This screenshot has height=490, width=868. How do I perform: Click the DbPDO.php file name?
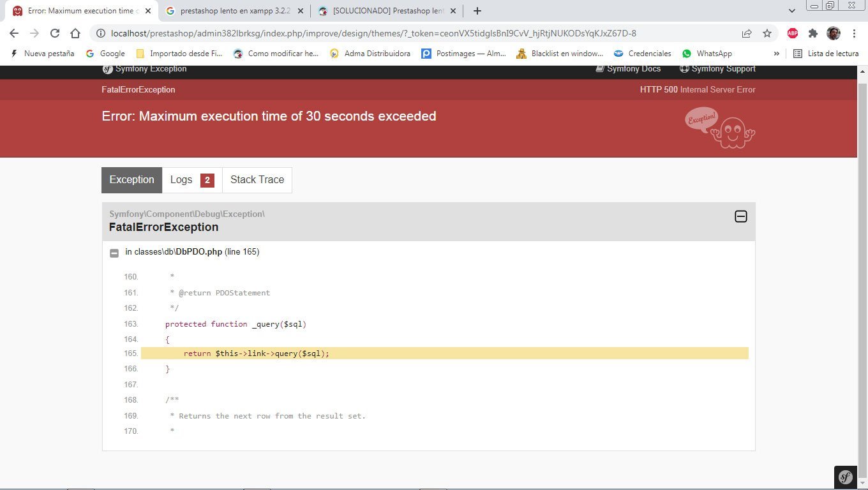[198, 252]
